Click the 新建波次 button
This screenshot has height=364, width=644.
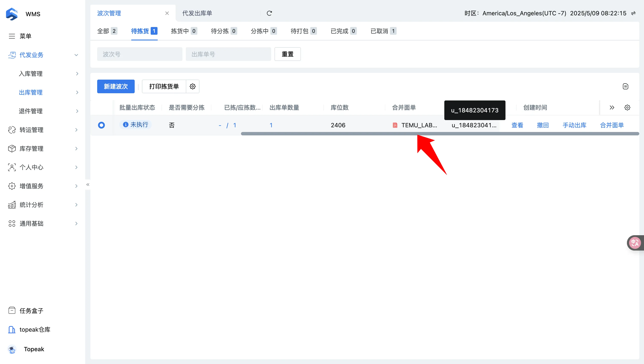[x=116, y=86]
